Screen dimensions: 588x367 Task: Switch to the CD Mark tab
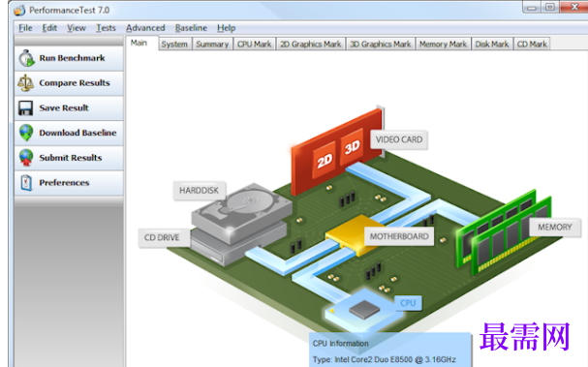click(x=532, y=44)
